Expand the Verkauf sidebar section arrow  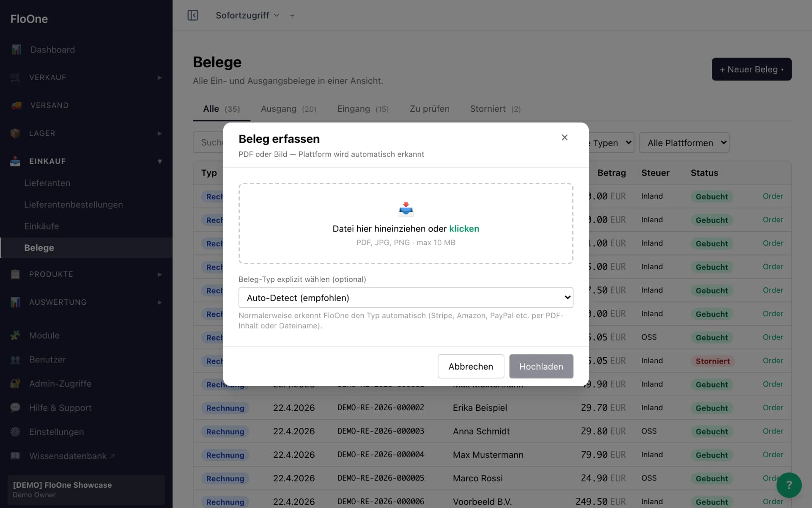160,78
